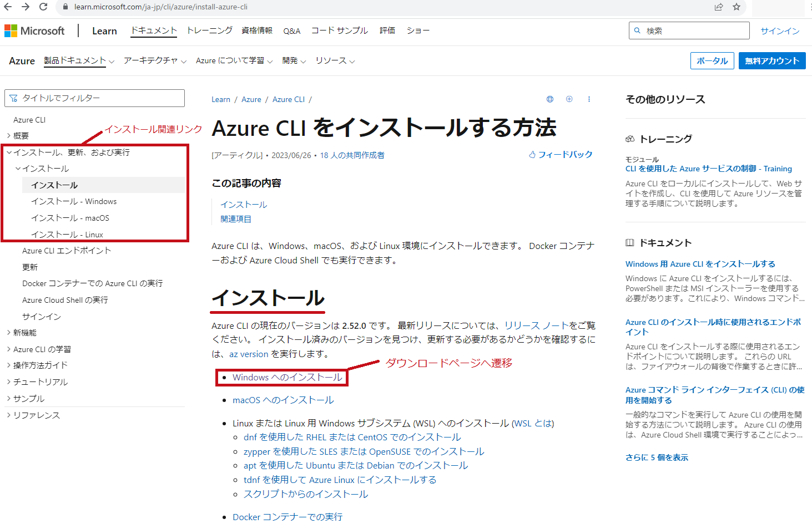The image size is (812, 524).
Task: Click the browser back arrow
Action: click(x=8, y=7)
